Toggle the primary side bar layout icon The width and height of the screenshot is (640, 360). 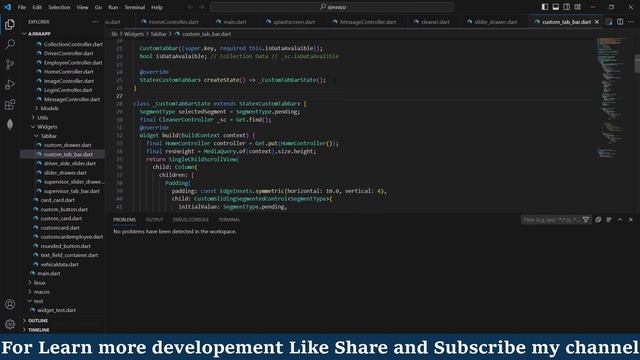pyautogui.click(x=544, y=7)
